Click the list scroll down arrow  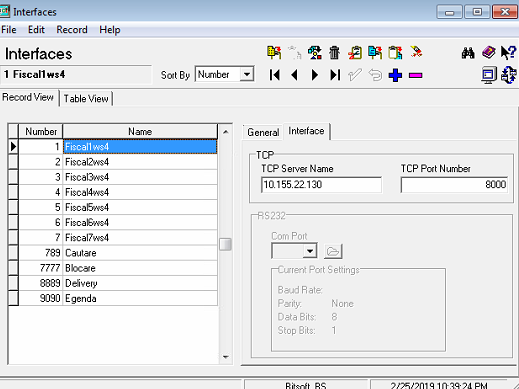tap(226, 357)
